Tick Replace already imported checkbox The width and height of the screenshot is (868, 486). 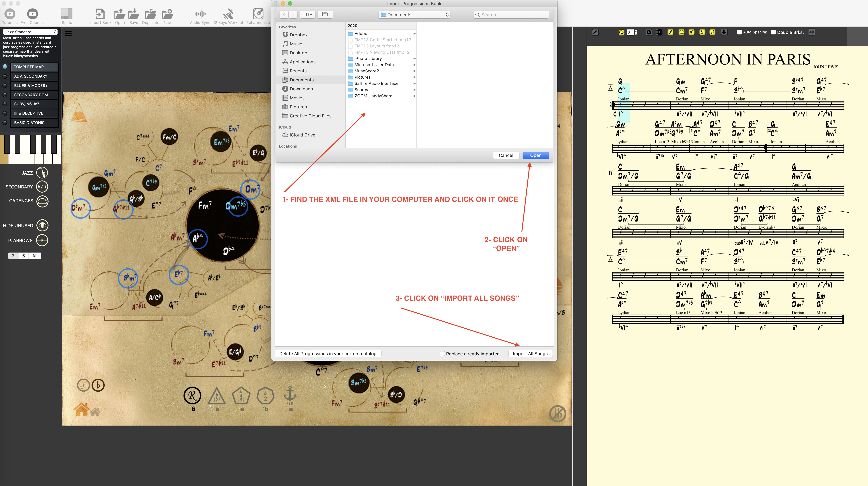click(x=442, y=354)
